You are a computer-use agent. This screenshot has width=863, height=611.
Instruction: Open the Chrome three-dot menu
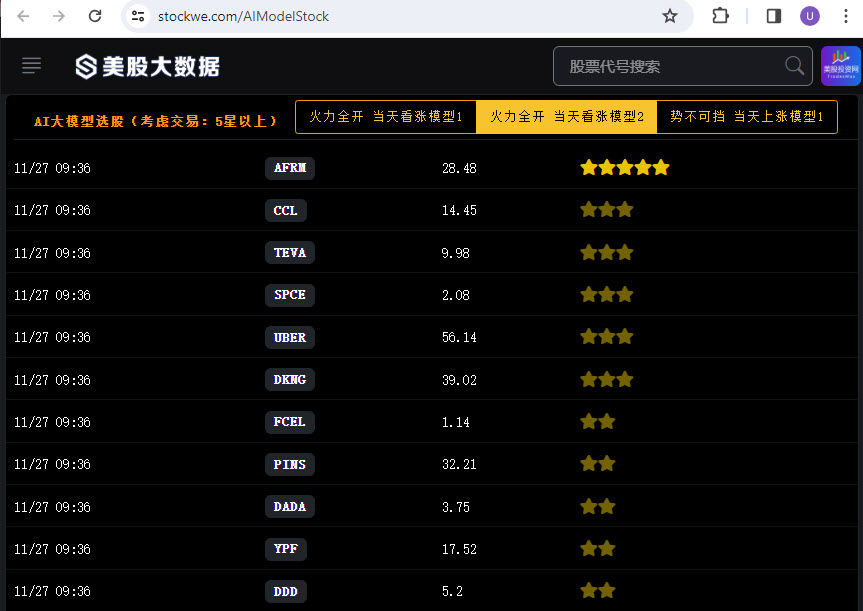tap(845, 16)
